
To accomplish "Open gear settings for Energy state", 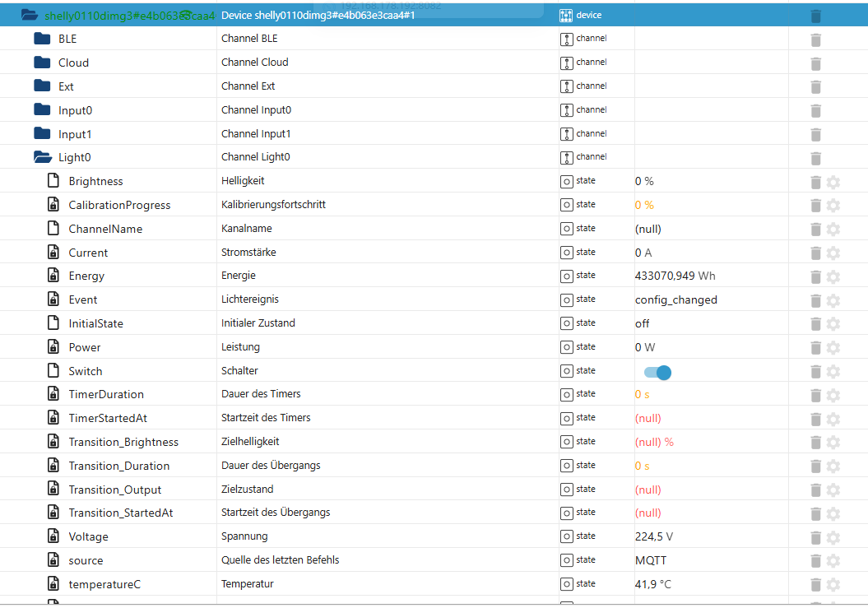I will click(833, 276).
